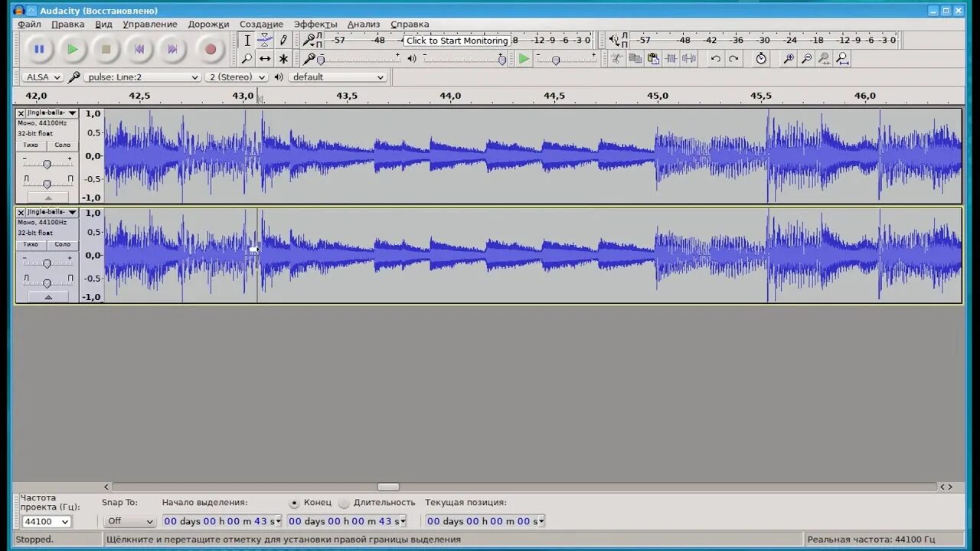Click the horizontal scrollbar thumb
The height and width of the screenshot is (551, 980).
388,487
